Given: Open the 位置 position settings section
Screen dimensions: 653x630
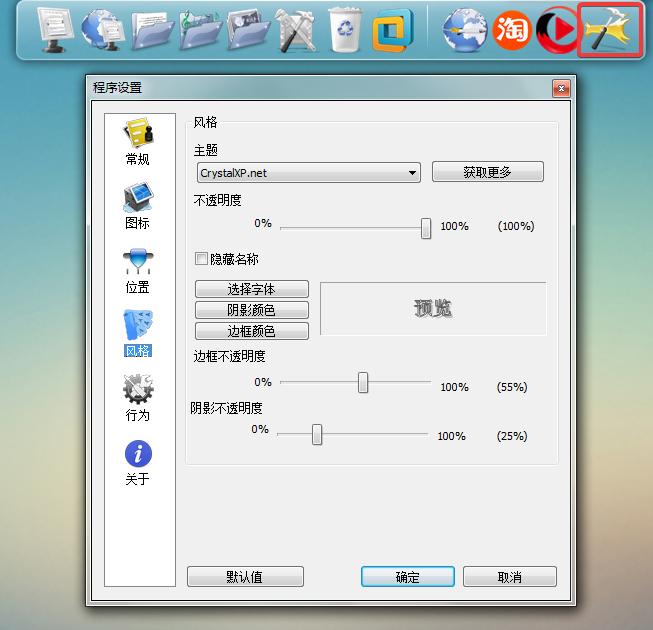Looking at the screenshot, I should (x=138, y=271).
